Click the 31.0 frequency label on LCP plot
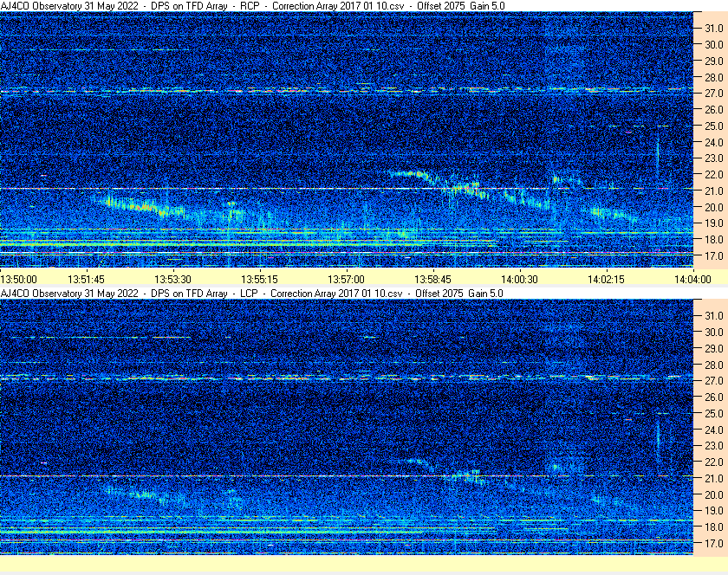The height and width of the screenshot is (575, 728). click(x=714, y=315)
